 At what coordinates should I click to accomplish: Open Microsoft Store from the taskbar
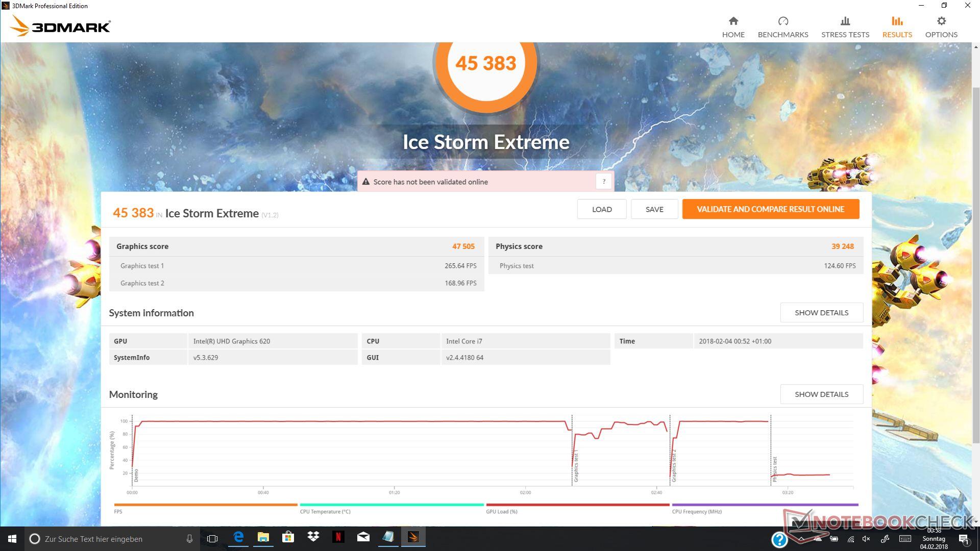click(288, 538)
